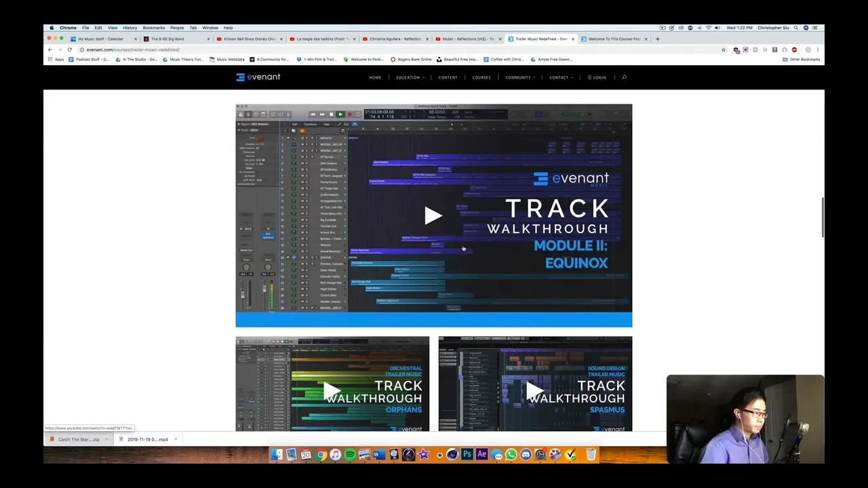Play the Spasmus track walkthrough video
Image resolution: width=868 pixels, height=488 pixels.
coord(535,391)
